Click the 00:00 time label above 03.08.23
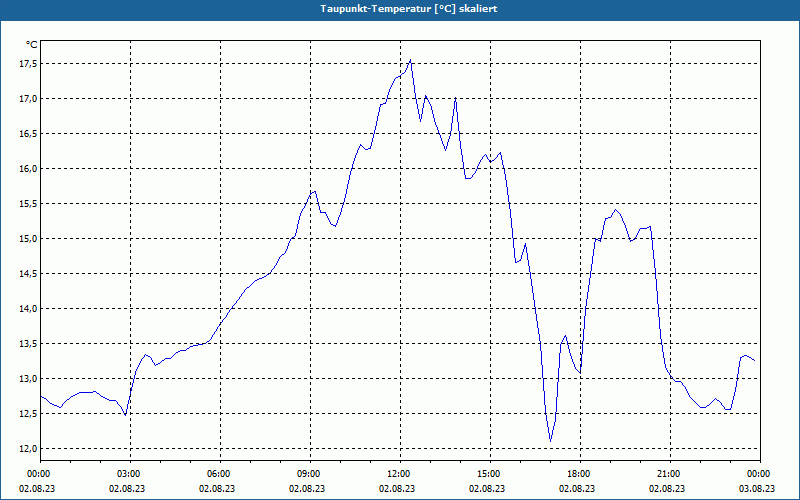 point(757,474)
